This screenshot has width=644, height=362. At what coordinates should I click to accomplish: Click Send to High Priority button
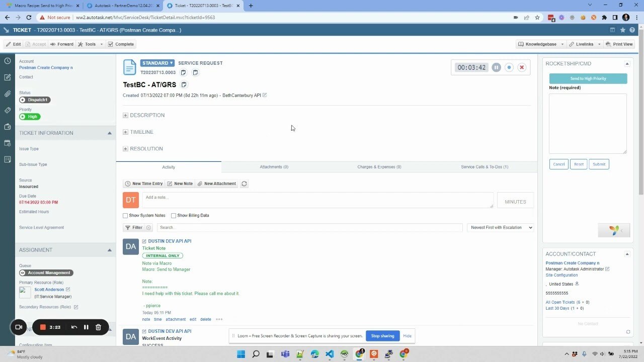coord(588,78)
